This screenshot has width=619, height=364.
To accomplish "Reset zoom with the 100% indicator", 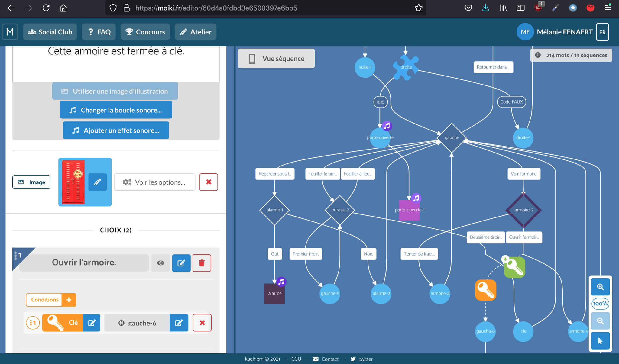I will coord(600,304).
